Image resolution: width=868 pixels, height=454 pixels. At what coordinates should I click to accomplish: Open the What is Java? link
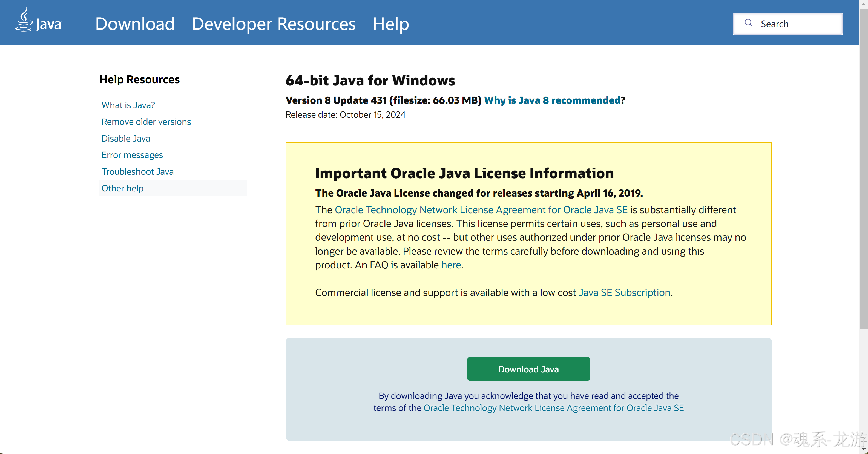pyautogui.click(x=128, y=105)
